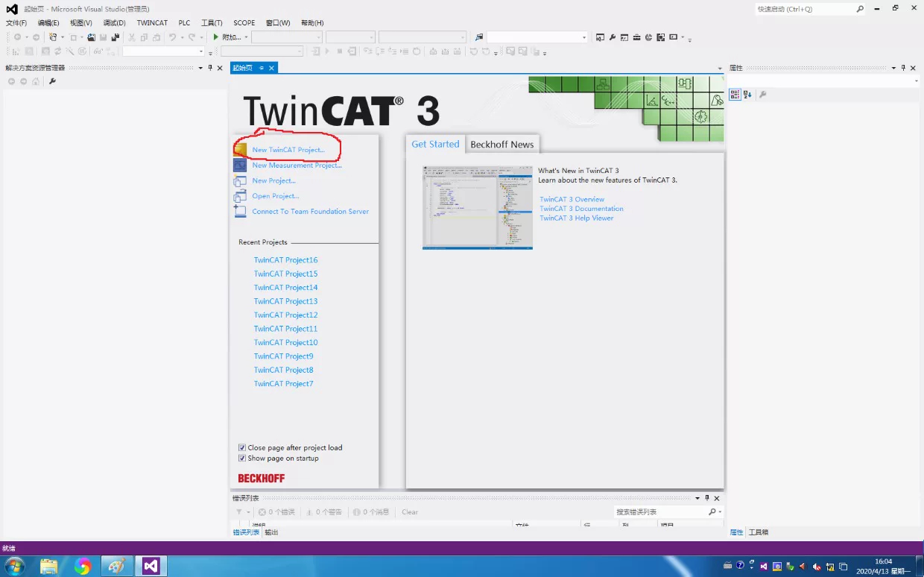Click the search magnifier in Quick Launch
Screen dimensions: 924x577
tap(860, 9)
